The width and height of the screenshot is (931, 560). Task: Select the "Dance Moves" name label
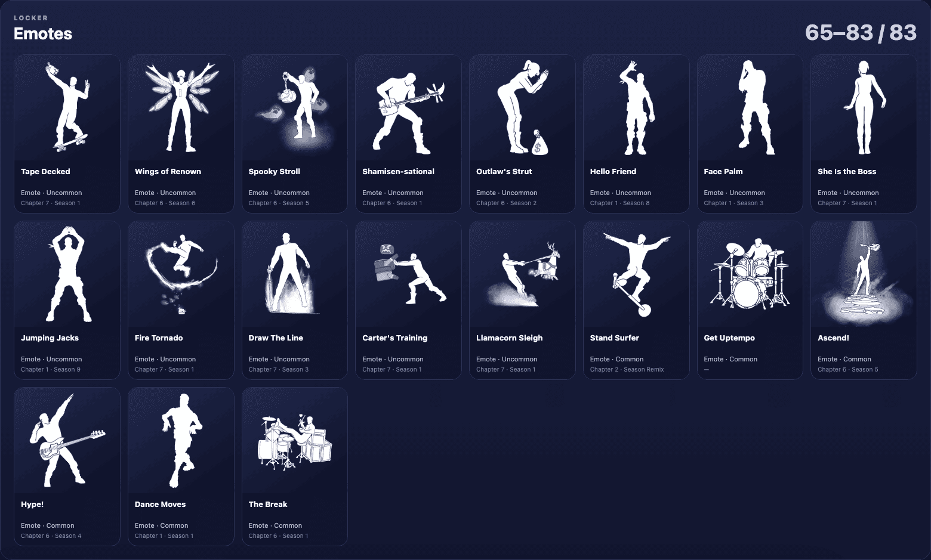pos(160,505)
